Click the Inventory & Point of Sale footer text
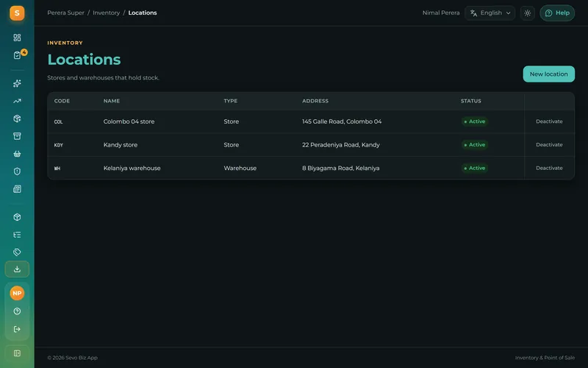Screen dimensions: 588x368 (545, 358)
